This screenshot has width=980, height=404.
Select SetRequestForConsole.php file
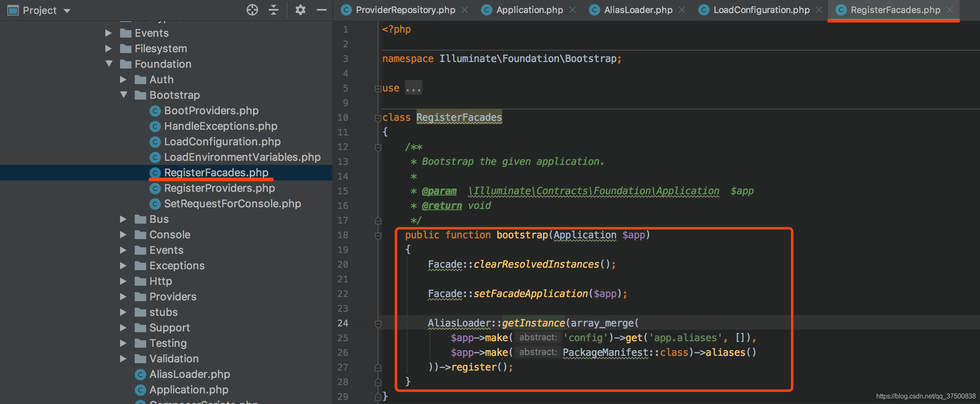click(232, 204)
